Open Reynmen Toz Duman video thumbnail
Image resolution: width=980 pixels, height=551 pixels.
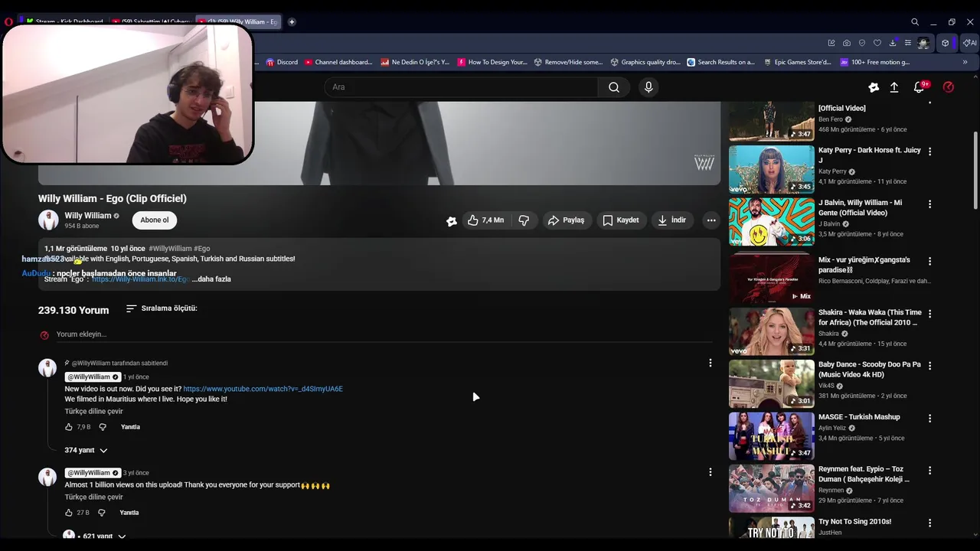pos(772,488)
